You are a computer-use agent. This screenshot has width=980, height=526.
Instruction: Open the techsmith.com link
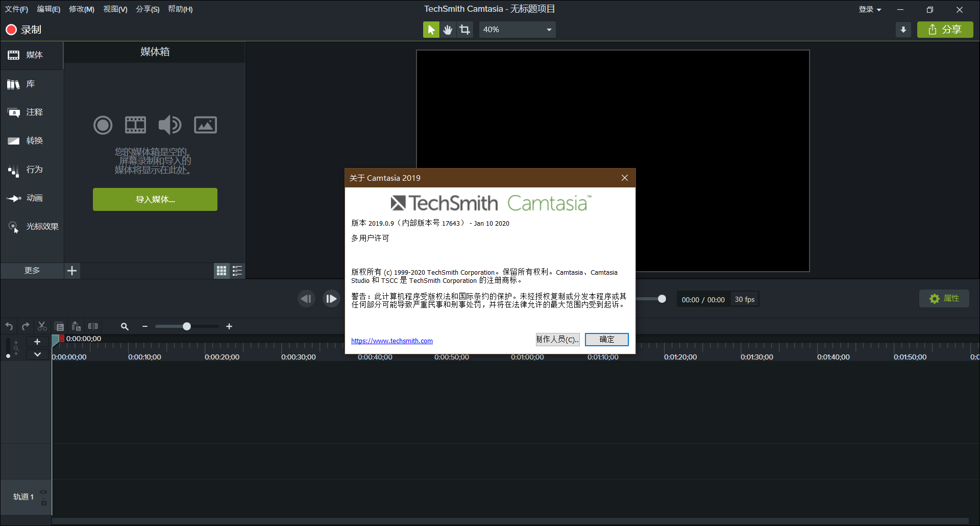(391, 341)
